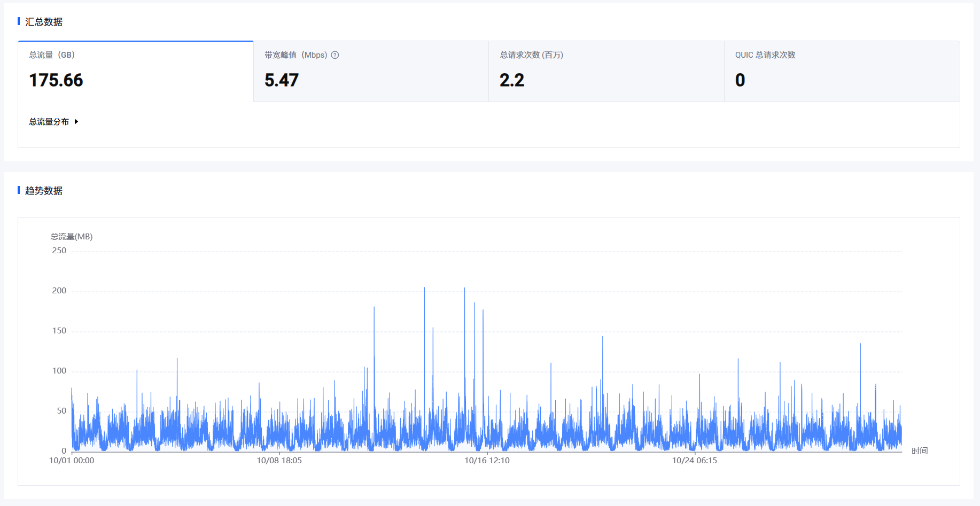Viewport: 980px width, 506px height.
Task: Click the 汇总数据 section heading
Action: tap(44, 22)
